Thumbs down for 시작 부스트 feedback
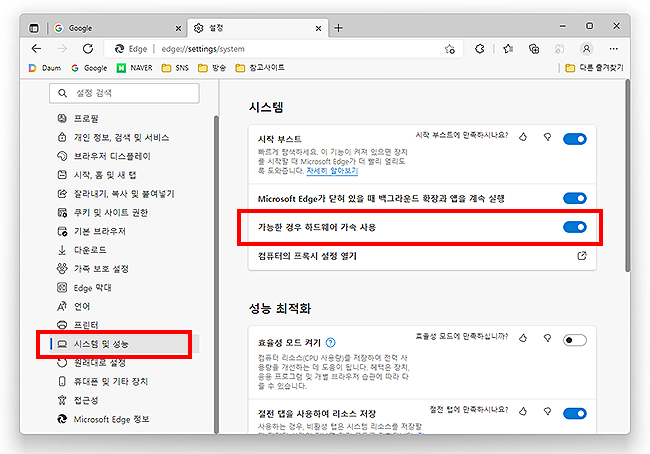This screenshot has width=650, height=454. coord(547,136)
